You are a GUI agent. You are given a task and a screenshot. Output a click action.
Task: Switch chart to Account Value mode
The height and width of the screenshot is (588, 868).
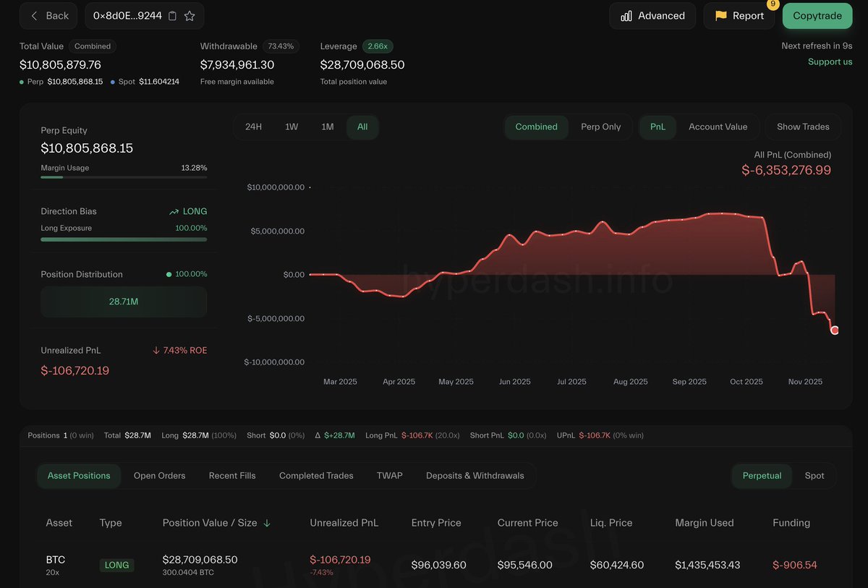718,126
